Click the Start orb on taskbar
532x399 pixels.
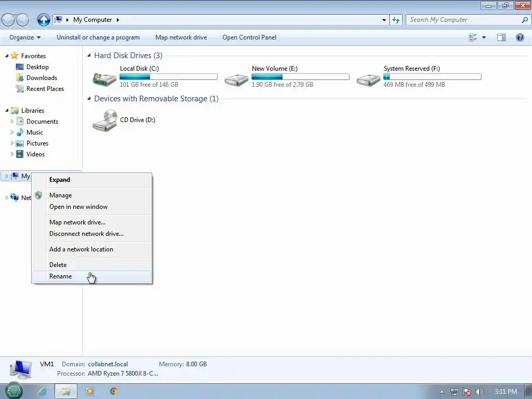point(14,391)
